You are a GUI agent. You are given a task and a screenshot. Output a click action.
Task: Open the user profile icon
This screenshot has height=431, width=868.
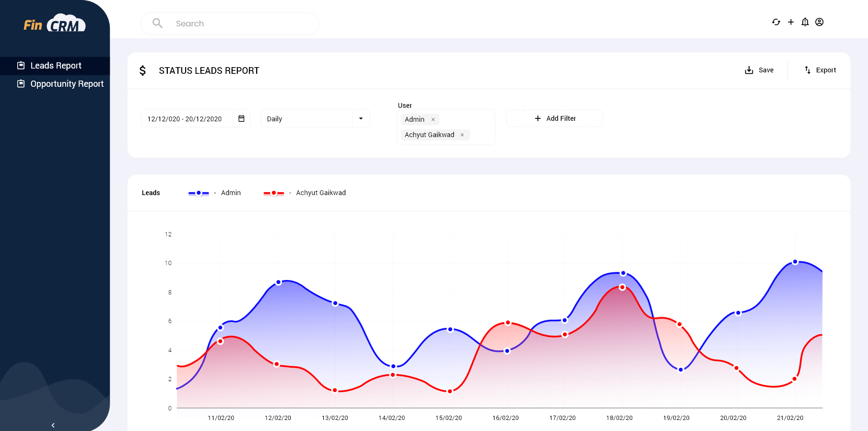click(820, 22)
